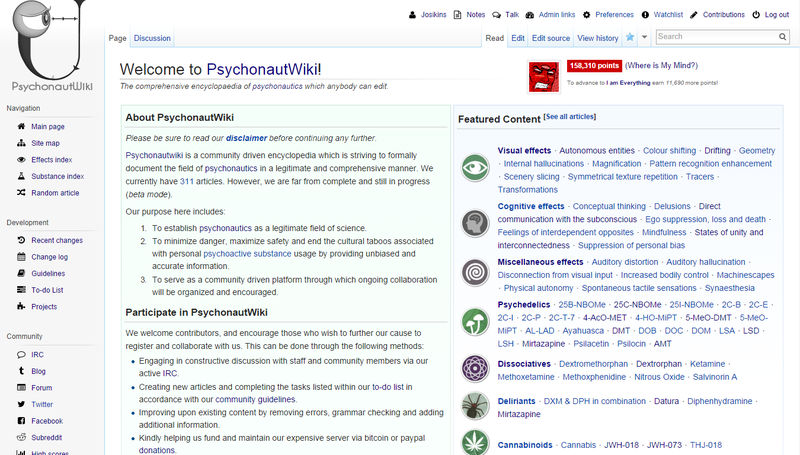The height and width of the screenshot is (455, 800).
Task: Select the Edit source tab
Action: pos(551,38)
